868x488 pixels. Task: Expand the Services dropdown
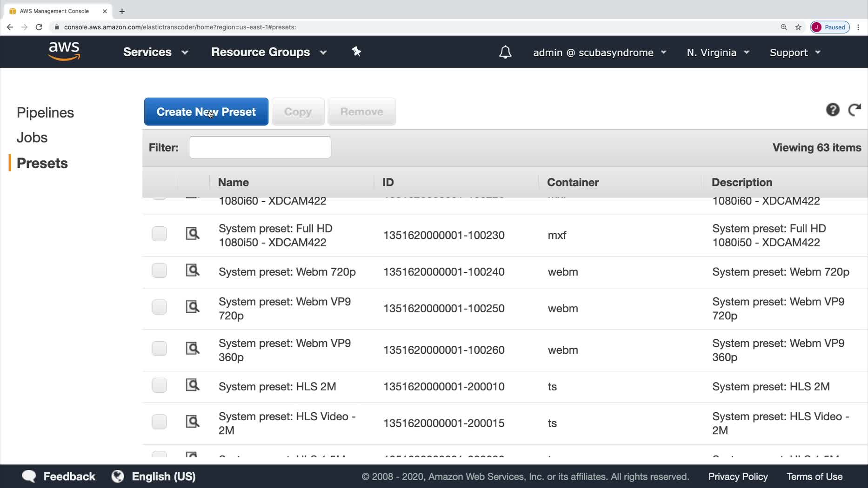click(155, 52)
